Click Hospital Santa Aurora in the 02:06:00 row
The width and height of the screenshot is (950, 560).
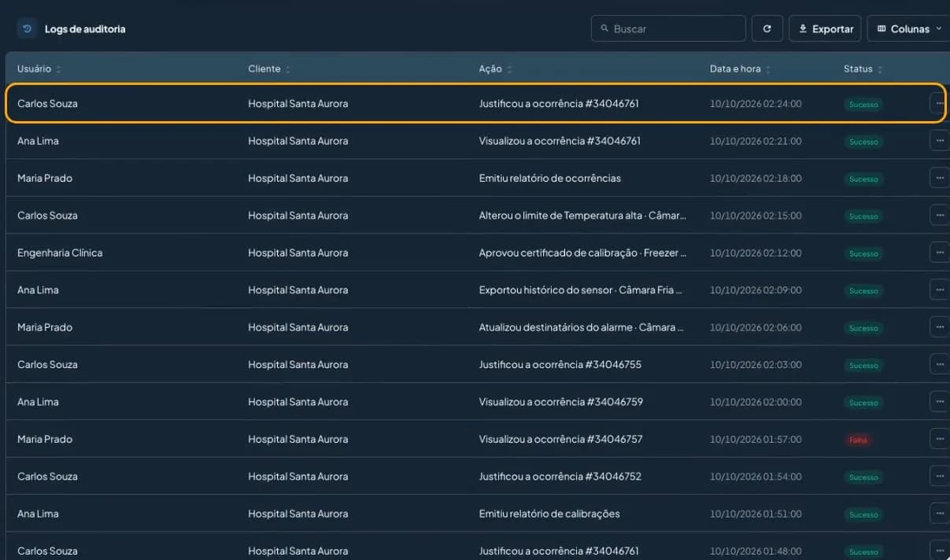(298, 327)
